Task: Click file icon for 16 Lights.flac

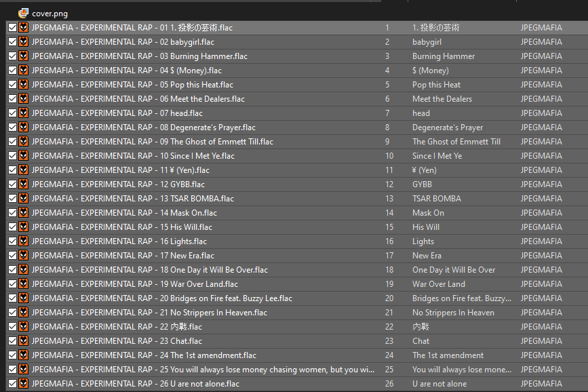Action: click(x=23, y=241)
